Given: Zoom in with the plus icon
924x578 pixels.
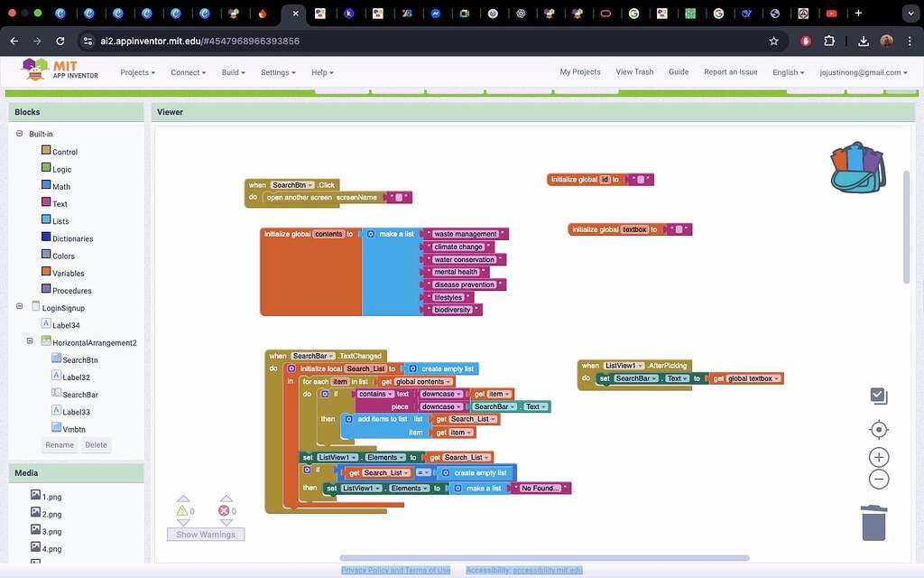Looking at the screenshot, I should 879,457.
